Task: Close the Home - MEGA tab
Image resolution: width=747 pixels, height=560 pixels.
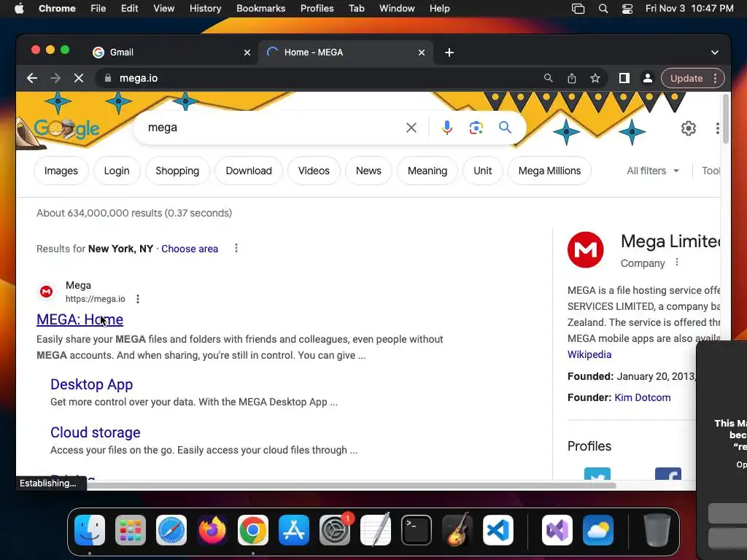Action: 422,52
